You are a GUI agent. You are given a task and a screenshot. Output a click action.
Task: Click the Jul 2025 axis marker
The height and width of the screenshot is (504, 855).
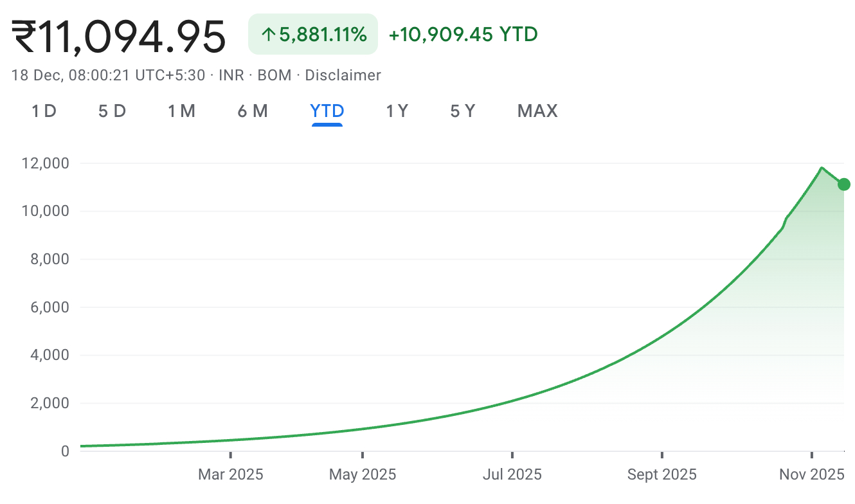tap(512, 474)
